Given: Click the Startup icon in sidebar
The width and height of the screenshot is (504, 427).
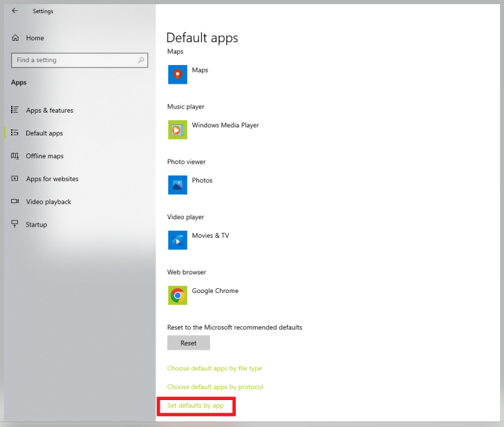Looking at the screenshot, I should coord(15,224).
